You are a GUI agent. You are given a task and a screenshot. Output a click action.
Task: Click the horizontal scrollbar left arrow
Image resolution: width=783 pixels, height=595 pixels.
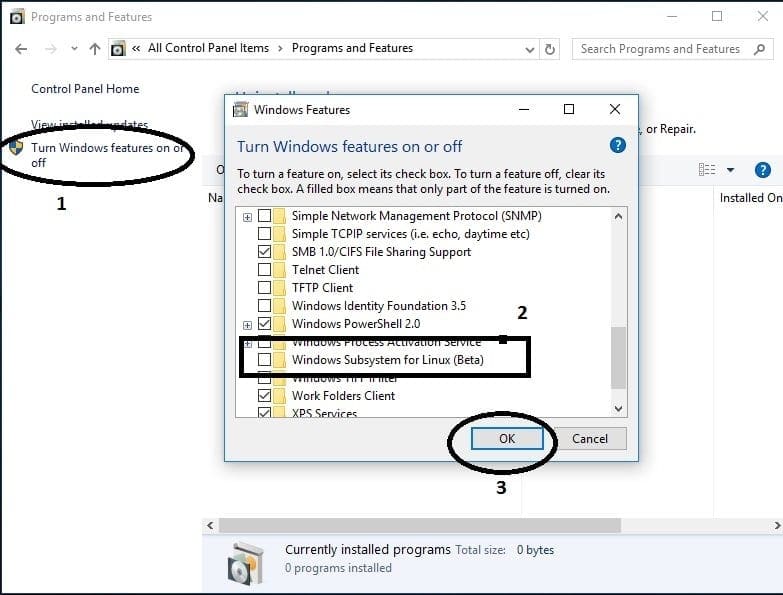210,525
